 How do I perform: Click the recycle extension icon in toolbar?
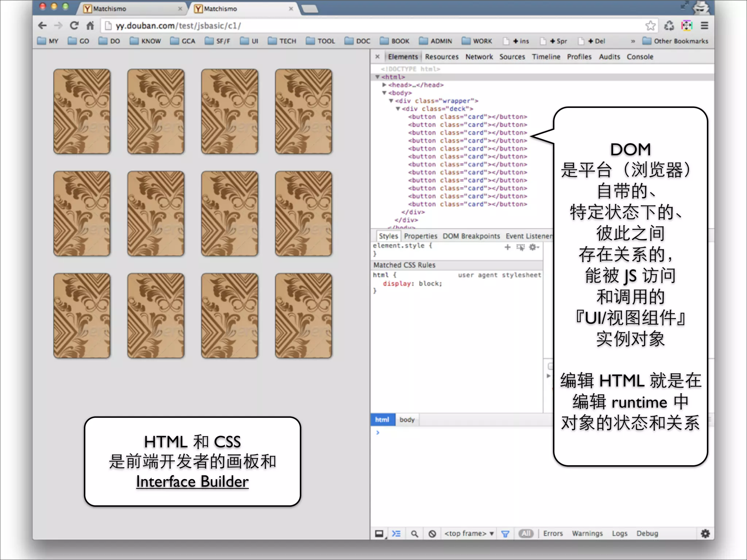pos(669,26)
